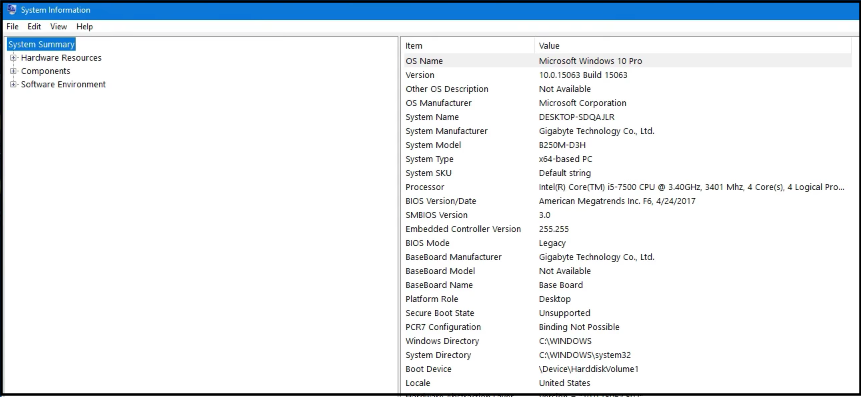861x397 pixels.
Task: Select the Processor row
Action: pyautogui.click(x=627, y=187)
